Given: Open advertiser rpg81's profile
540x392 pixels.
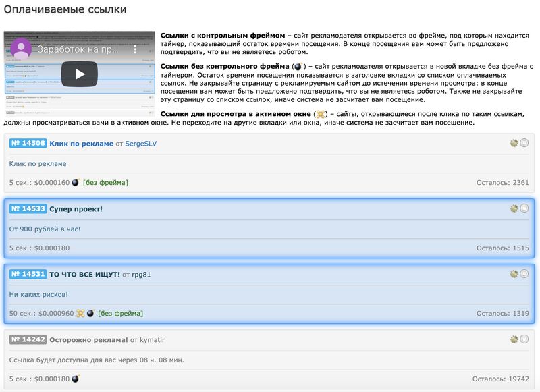Looking at the screenshot, I should tap(142, 275).
